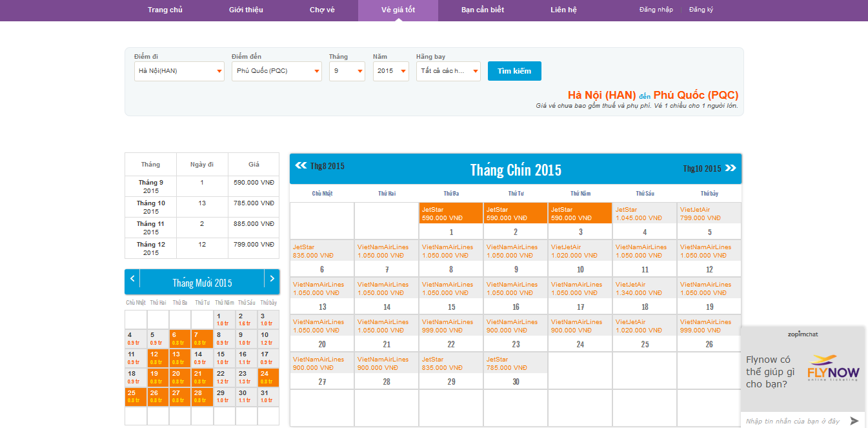Open the Điểm đến Phú Quốc (PQC) dropdown

coord(277,71)
